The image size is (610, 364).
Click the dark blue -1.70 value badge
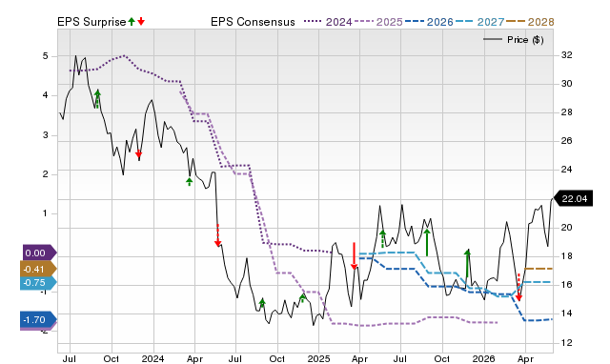[x=38, y=319]
